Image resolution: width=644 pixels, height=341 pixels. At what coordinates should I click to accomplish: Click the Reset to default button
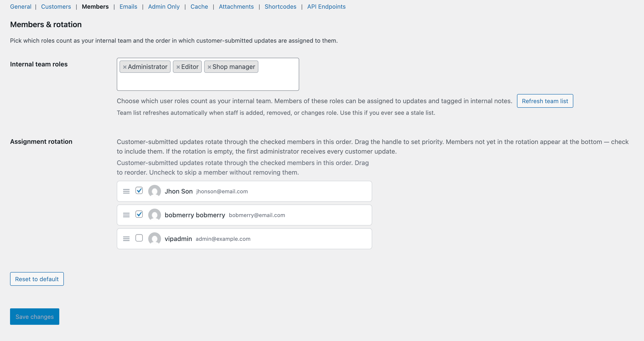click(x=37, y=279)
